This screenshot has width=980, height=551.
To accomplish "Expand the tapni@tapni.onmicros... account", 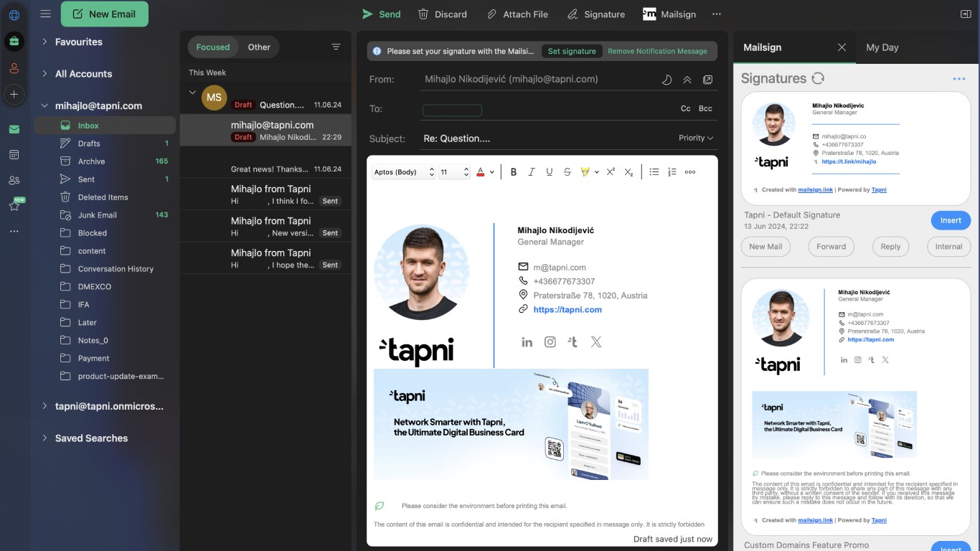I will click(44, 406).
